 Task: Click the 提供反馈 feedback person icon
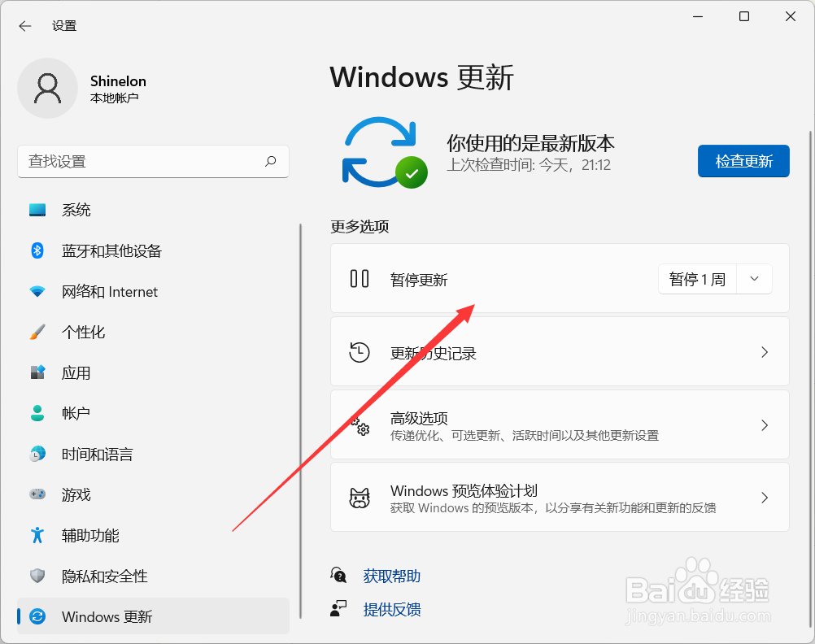pyautogui.click(x=338, y=608)
